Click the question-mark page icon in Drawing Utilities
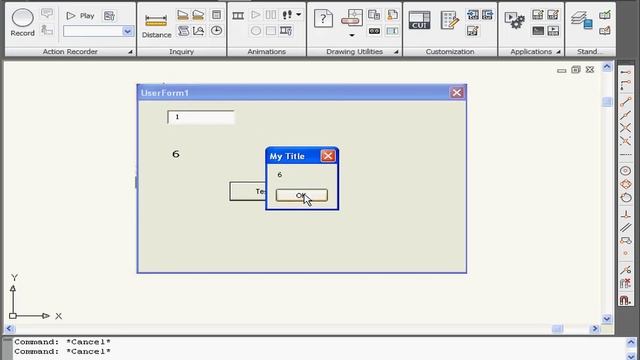The width and height of the screenshot is (640, 360). pos(323,18)
